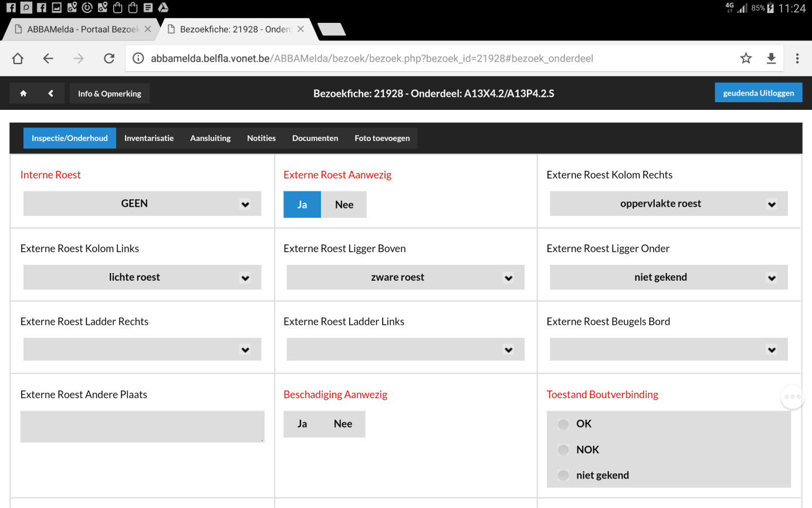The image size is (812, 508).
Task: Click the app's home icon in dark header
Action: pos(23,93)
